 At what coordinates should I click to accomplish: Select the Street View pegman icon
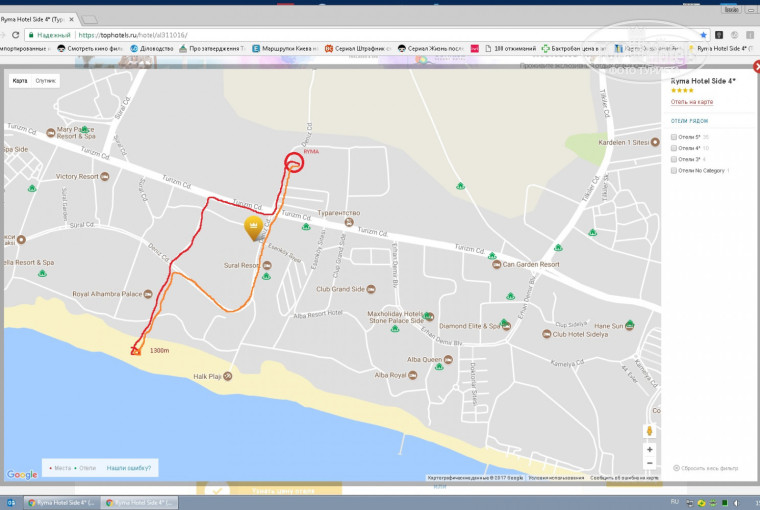click(649, 430)
